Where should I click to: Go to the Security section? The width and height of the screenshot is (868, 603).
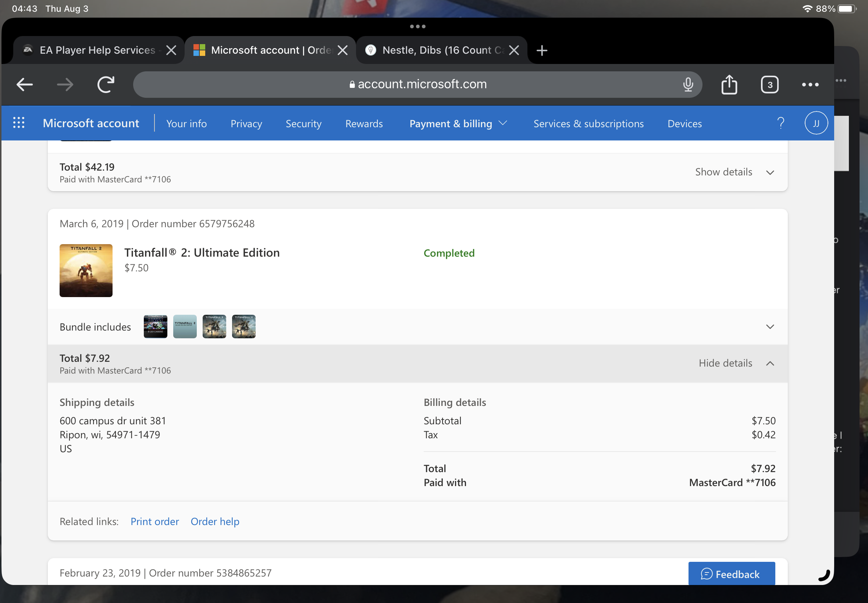pos(303,124)
